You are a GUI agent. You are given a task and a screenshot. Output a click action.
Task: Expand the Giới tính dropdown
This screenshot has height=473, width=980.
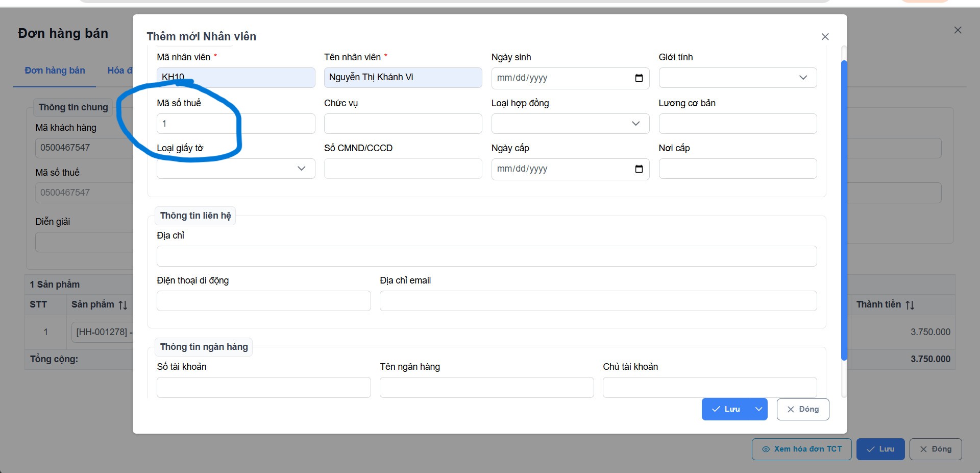pyautogui.click(x=738, y=78)
